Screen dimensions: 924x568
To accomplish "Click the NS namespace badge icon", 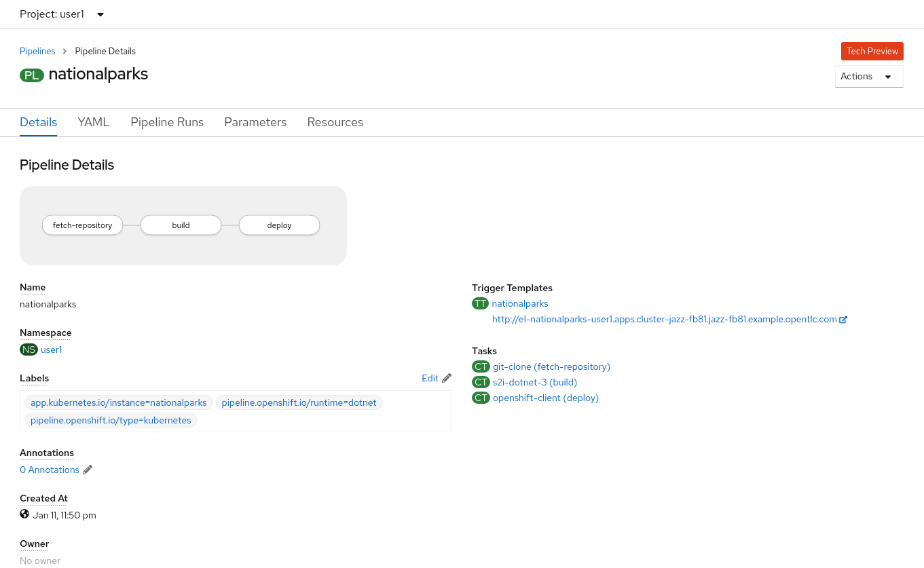I will (29, 349).
